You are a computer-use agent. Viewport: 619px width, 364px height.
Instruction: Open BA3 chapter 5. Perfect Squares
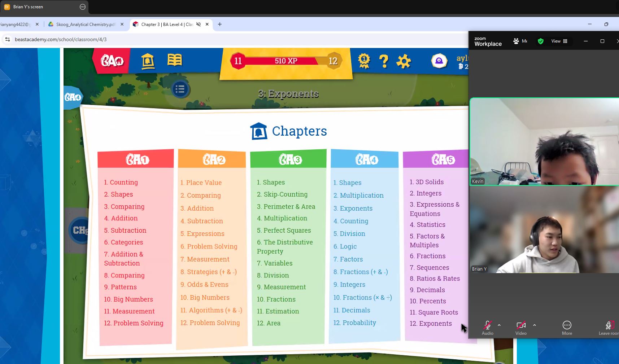(x=284, y=230)
